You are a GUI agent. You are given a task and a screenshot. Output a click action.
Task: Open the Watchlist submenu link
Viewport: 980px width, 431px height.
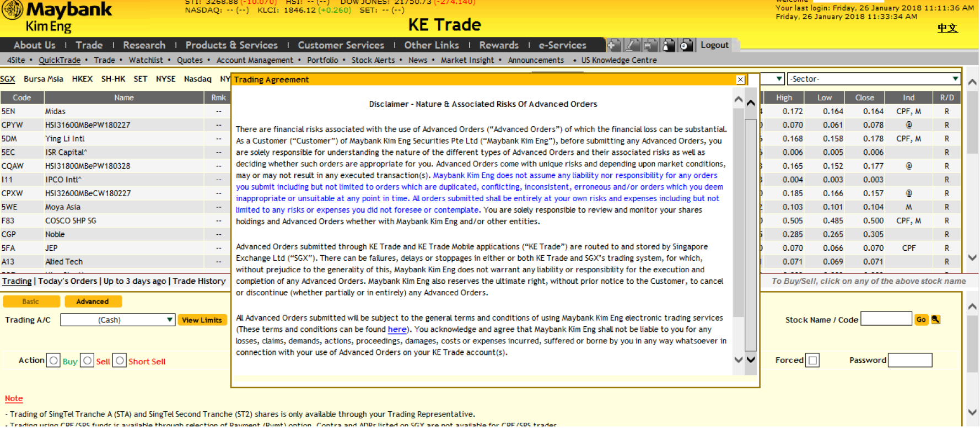coord(146,61)
